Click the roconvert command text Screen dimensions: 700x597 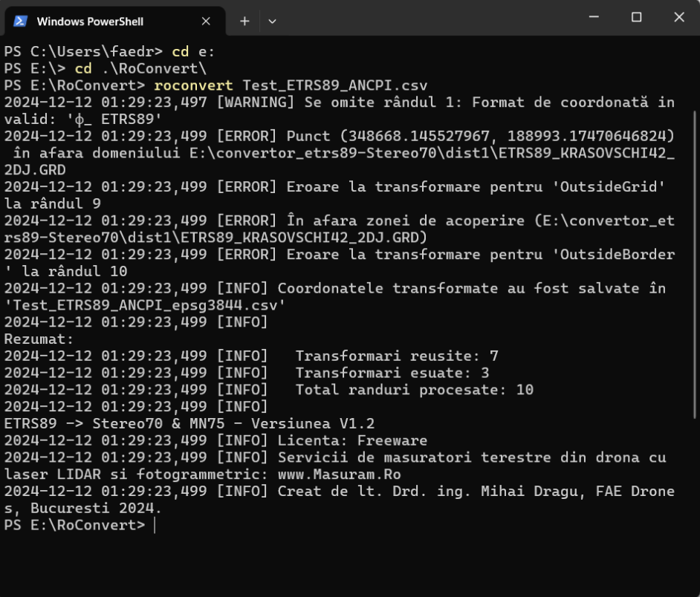pos(193,85)
